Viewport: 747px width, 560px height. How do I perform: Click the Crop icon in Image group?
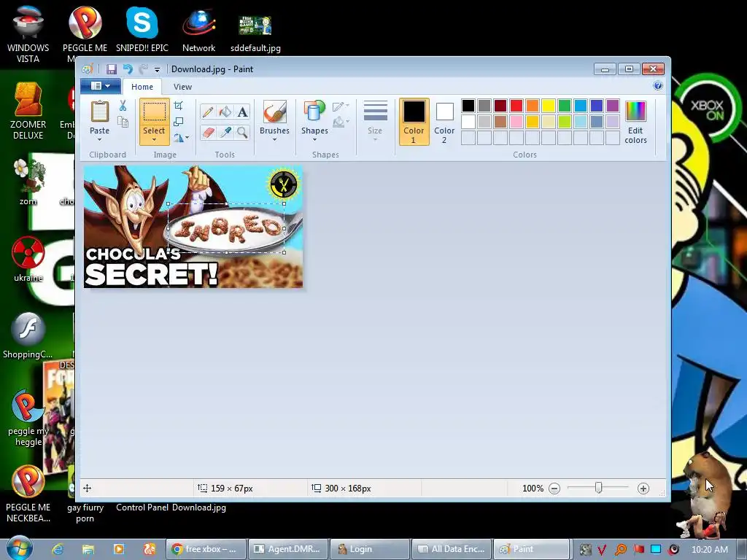click(x=179, y=105)
